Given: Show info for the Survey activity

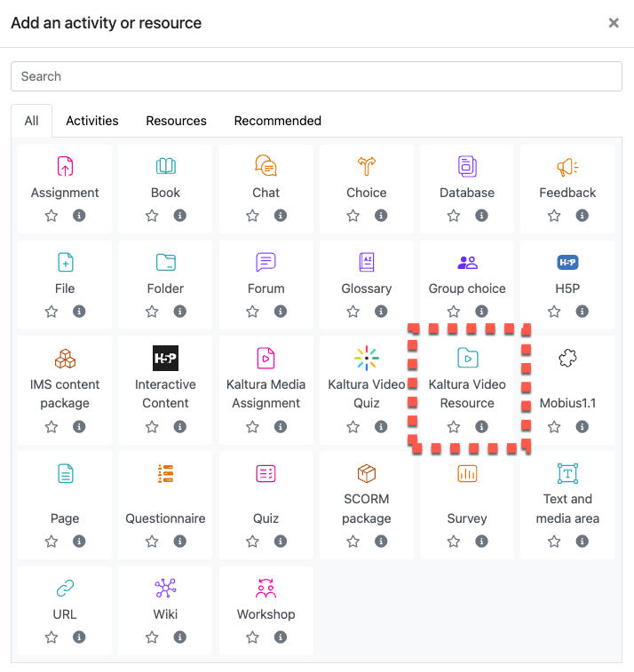Looking at the screenshot, I should [481, 542].
